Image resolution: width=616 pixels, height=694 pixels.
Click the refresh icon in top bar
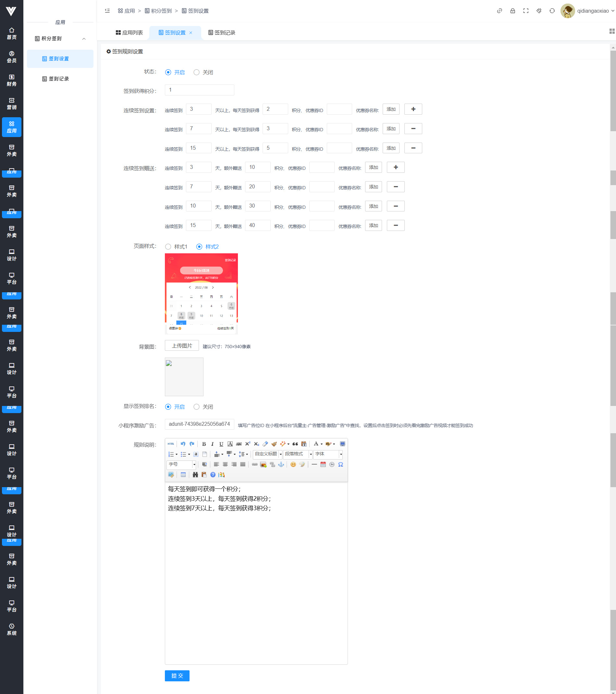552,11
